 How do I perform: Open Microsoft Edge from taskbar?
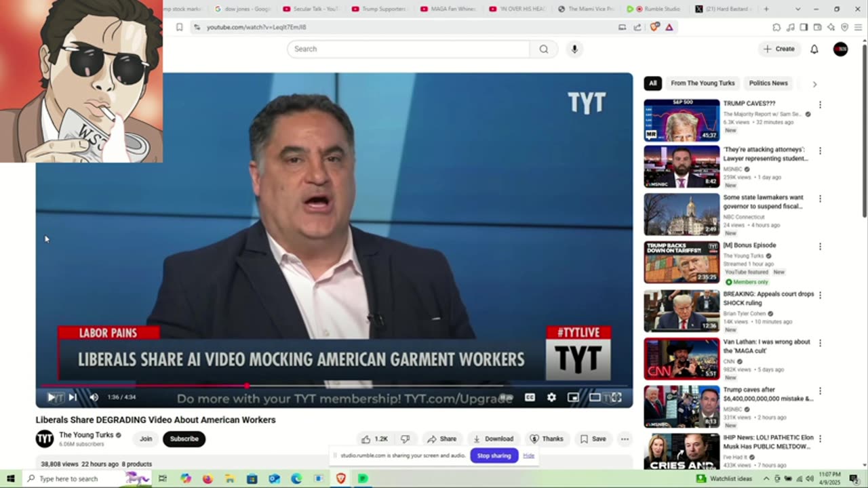296,479
